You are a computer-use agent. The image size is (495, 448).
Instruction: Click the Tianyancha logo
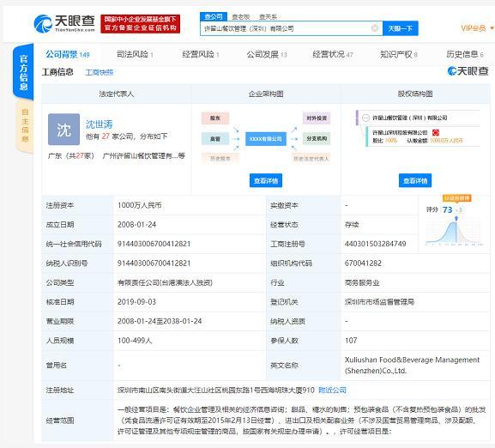[x=64, y=23]
